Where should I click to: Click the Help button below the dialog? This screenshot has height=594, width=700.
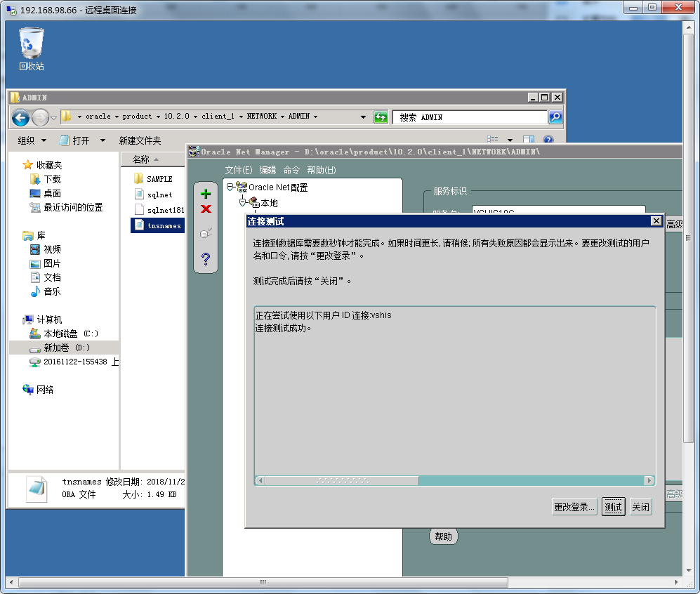point(443,536)
